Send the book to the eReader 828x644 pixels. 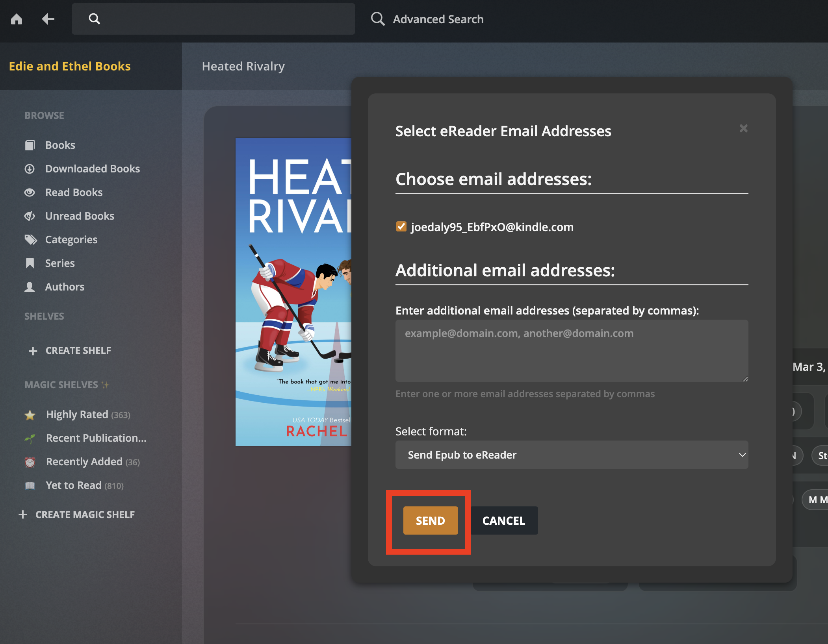click(431, 520)
